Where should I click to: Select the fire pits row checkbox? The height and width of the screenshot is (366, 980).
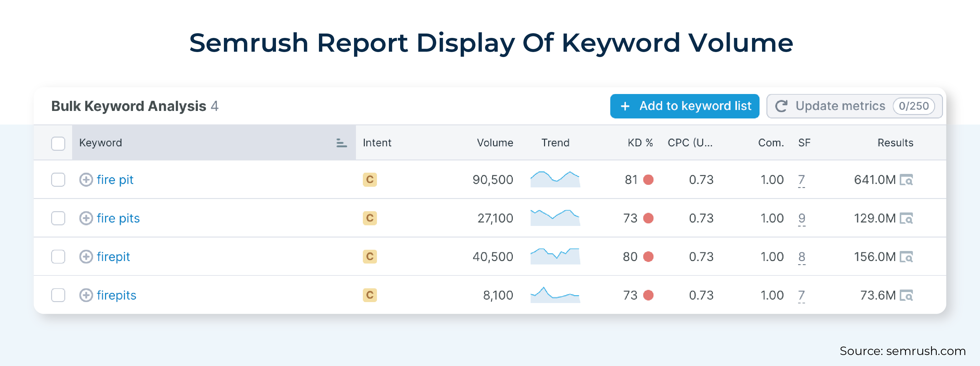click(58, 218)
